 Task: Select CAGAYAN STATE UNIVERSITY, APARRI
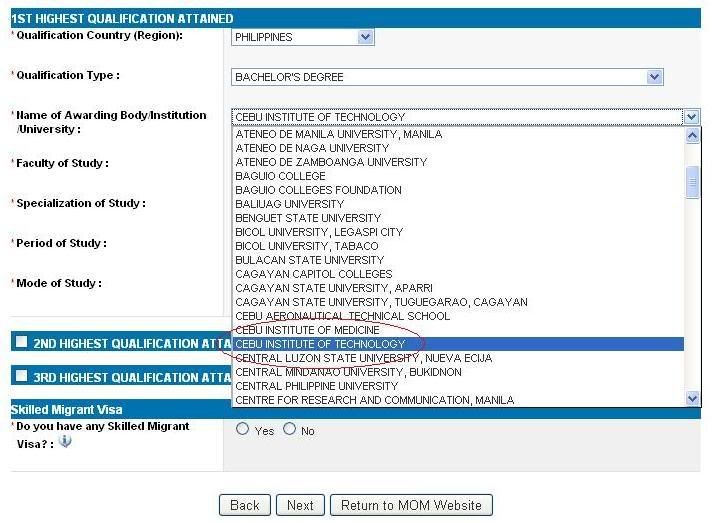[x=458, y=288]
